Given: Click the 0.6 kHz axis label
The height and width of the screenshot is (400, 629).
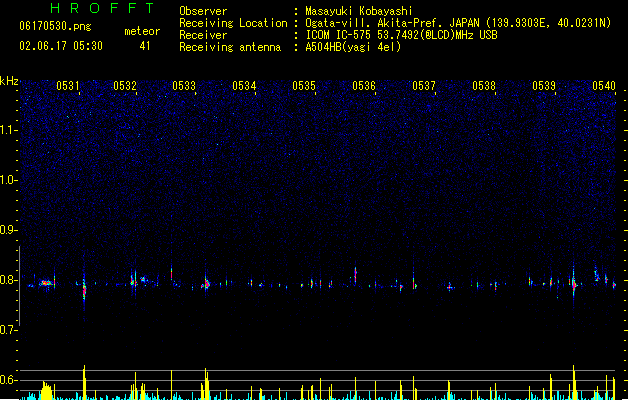Looking at the screenshot, I should [x=8, y=380].
